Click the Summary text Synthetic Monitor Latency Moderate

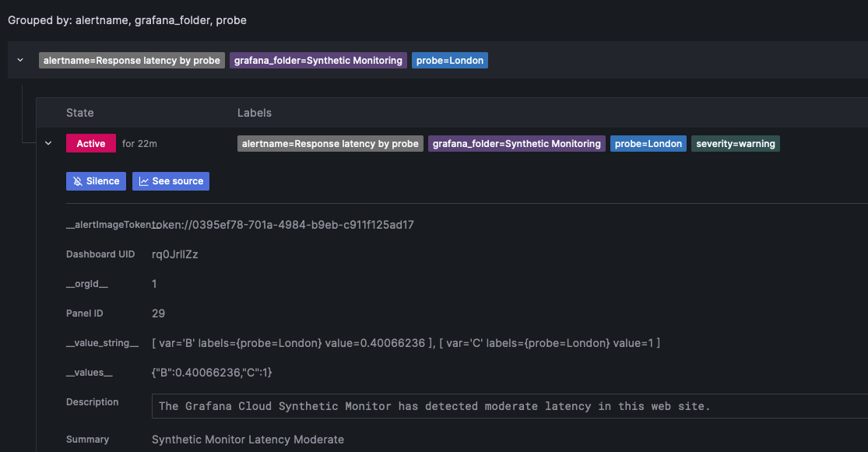(248, 440)
